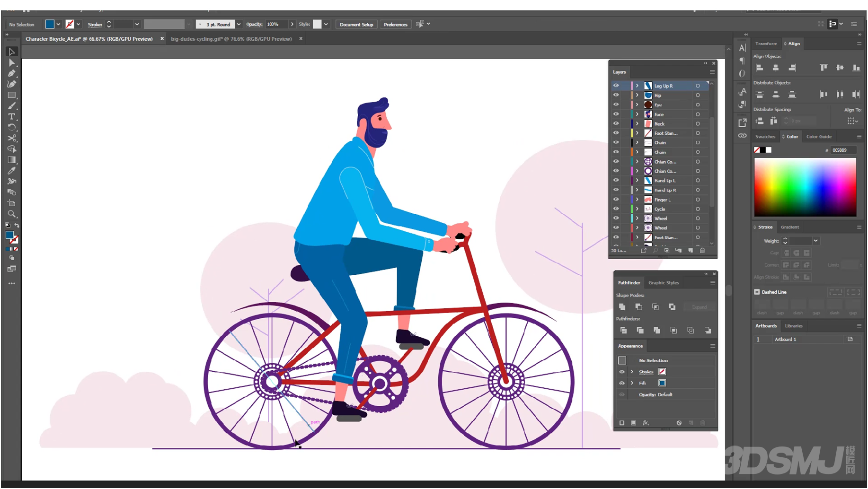Image resolution: width=868 pixels, height=489 pixels.
Task: Hide the Leg Up R layer
Action: pos(616,86)
